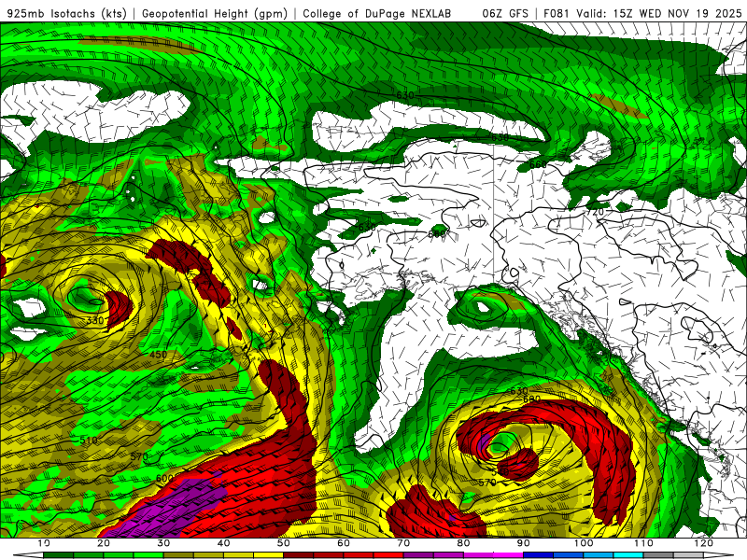This screenshot has height=560, width=747.
Task: Click the color scale label '30'
Action: [163, 543]
